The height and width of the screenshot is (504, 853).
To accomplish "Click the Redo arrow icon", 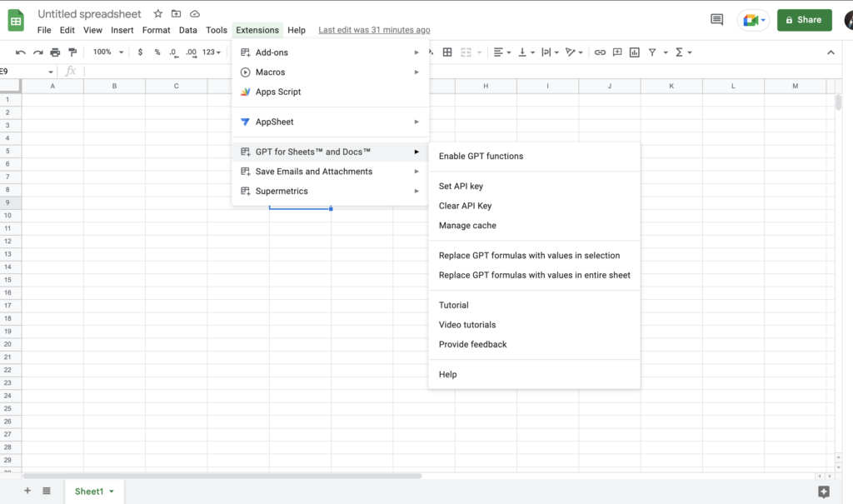I will pyautogui.click(x=37, y=52).
